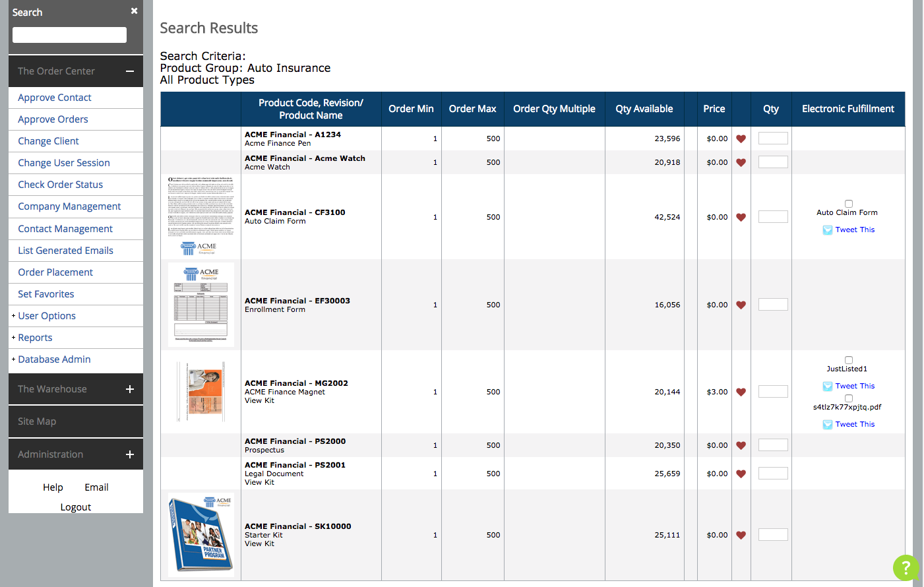Open the ACME Finance Magnet thumbnail
Image resolution: width=924 pixels, height=587 pixels.
point(201,392)
